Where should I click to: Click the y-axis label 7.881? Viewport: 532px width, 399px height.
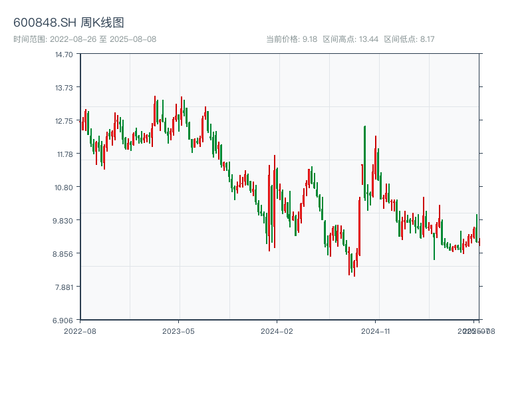click(x=64, y=287)
